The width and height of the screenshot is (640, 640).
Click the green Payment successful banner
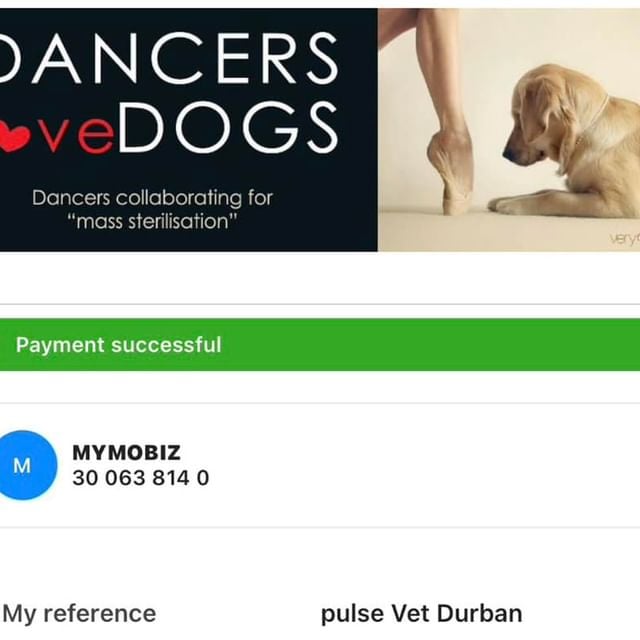[x=320, y=344]
